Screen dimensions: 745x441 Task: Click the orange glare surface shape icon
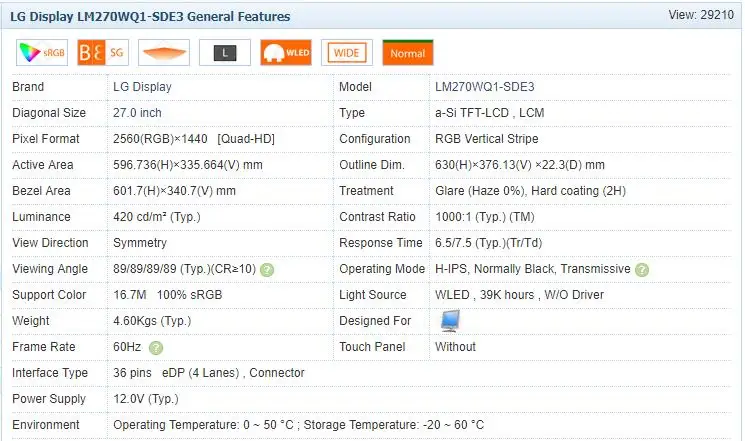pyautogui.click(x=164, y=53)
